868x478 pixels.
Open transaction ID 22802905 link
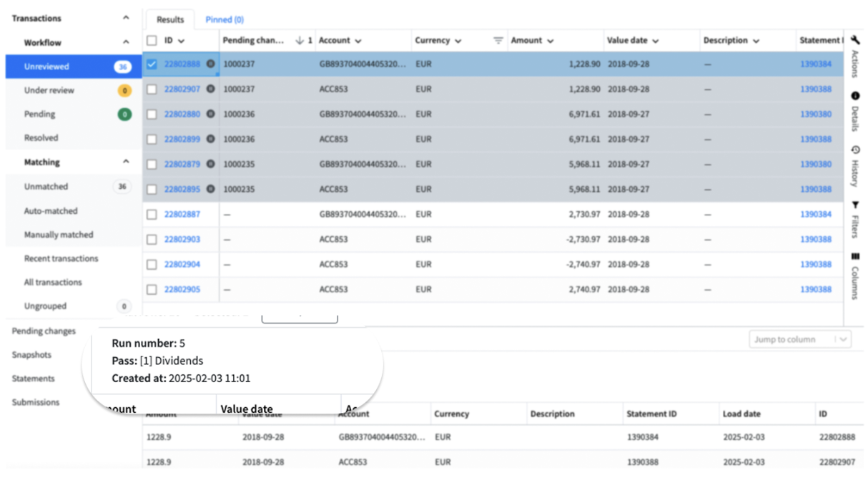tap(182, 289)
